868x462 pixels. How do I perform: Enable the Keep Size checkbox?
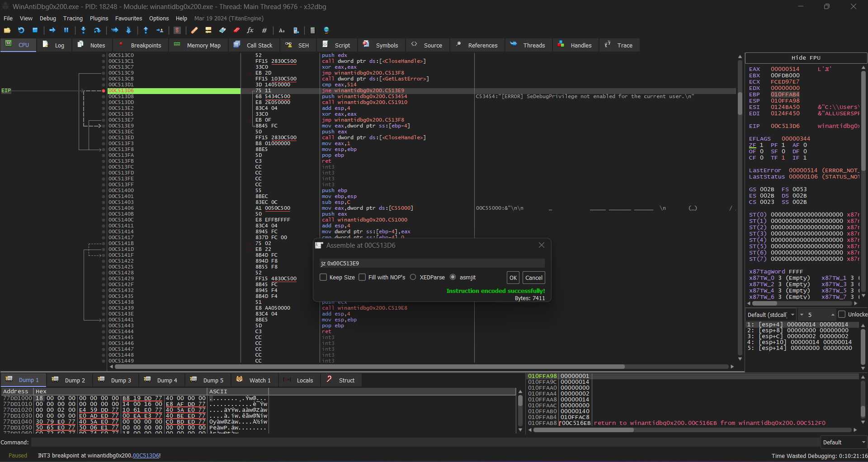323,277
